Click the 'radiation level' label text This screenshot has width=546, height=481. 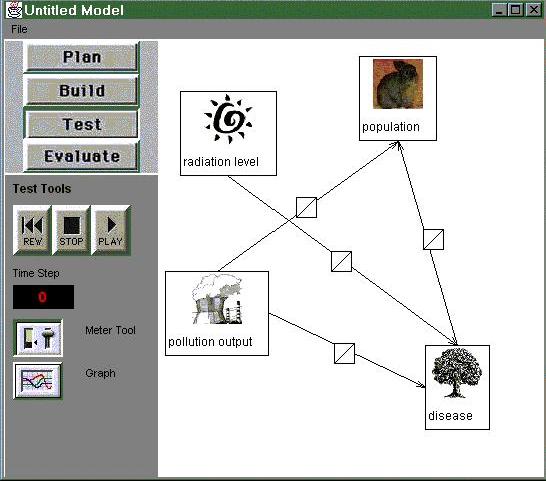221,162
